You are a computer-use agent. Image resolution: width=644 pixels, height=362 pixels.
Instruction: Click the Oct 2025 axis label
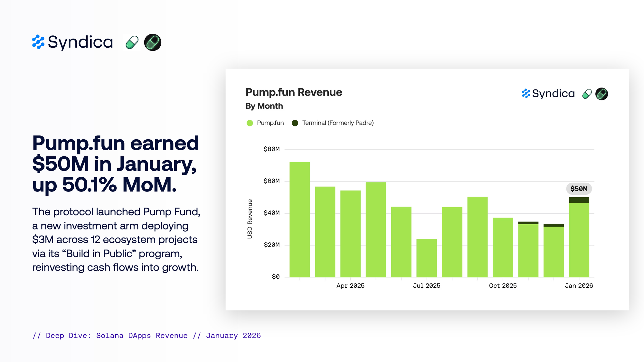pos(503,286)
